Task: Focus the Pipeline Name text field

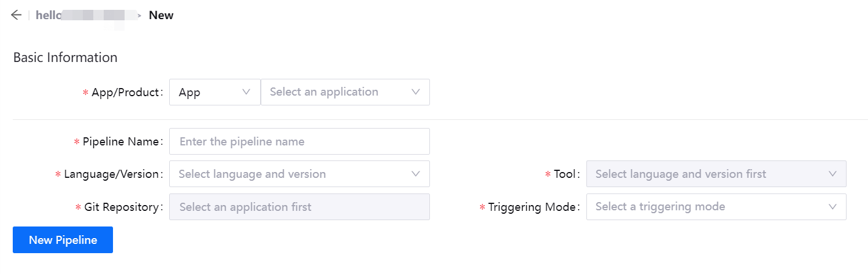Action: click(299, 141)
